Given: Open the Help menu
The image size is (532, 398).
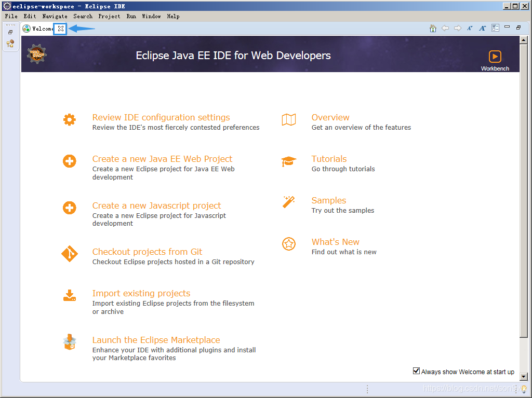Looking at the screenshot, I should click(174, 16).
